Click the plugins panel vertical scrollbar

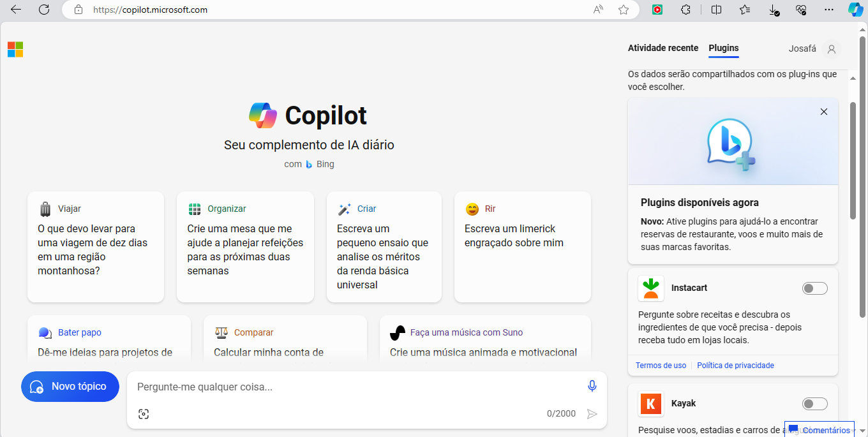[x=853, y=159]
